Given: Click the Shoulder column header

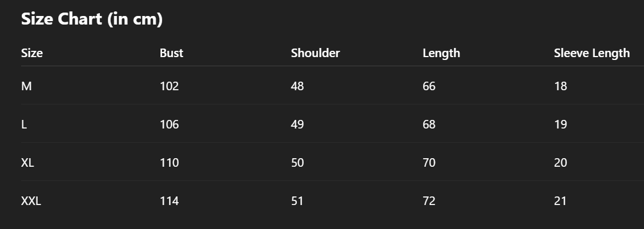Looking at the screenshot, I should 315,53.
